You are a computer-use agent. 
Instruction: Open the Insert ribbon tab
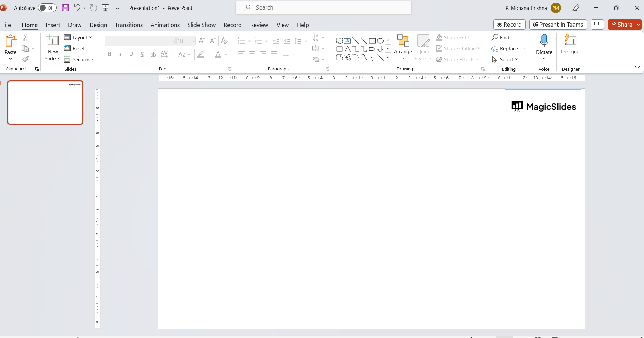click(53, 25)
